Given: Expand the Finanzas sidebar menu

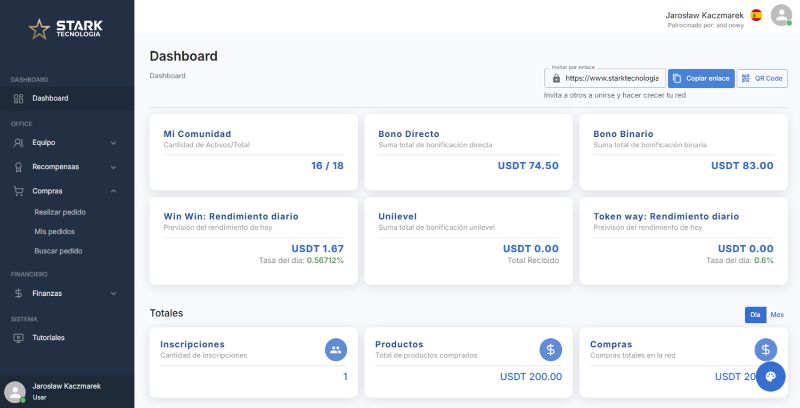Looking at the screenshot, I should (66, 293).
